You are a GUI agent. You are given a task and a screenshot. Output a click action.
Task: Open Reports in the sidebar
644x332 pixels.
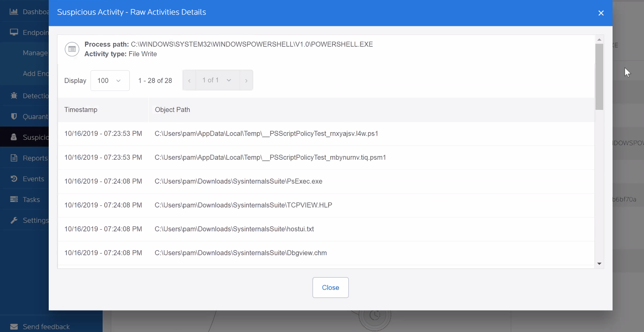tap(35, 158)
